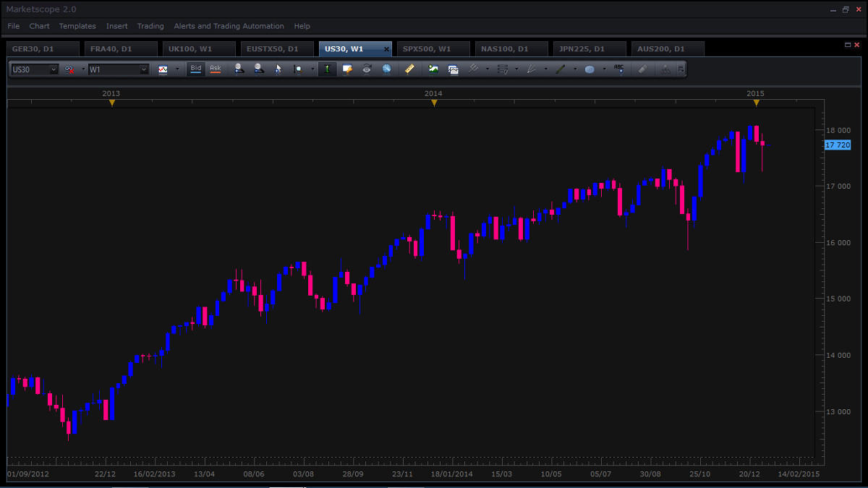Expand the line tool dropdown arrow

point(575,69)
